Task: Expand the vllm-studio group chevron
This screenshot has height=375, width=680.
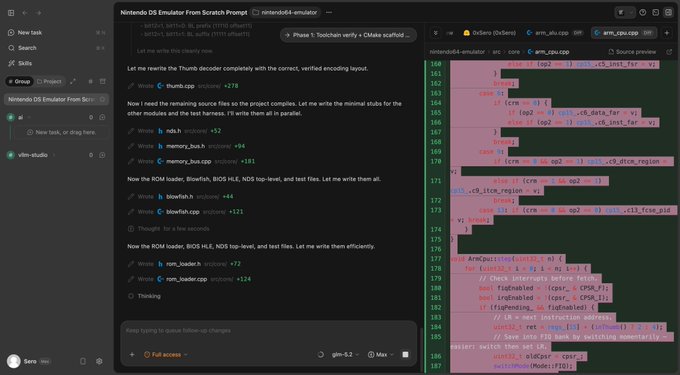Action: point(54,155)
